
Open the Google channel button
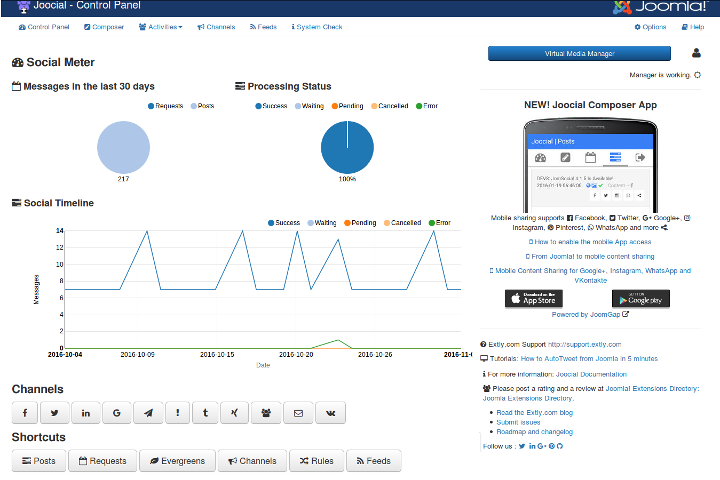click(x=117, y=413)
